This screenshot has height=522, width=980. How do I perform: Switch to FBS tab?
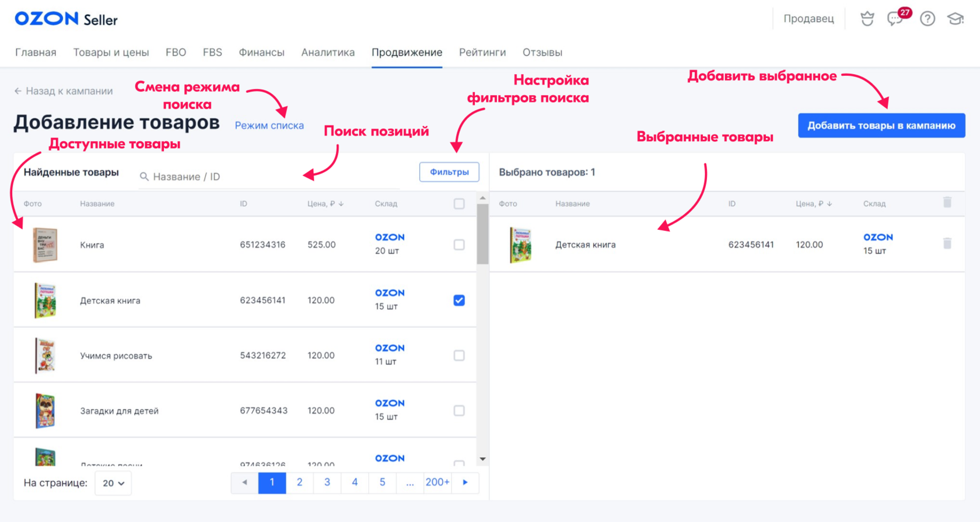pyautogui.click(x=212, y=52)
